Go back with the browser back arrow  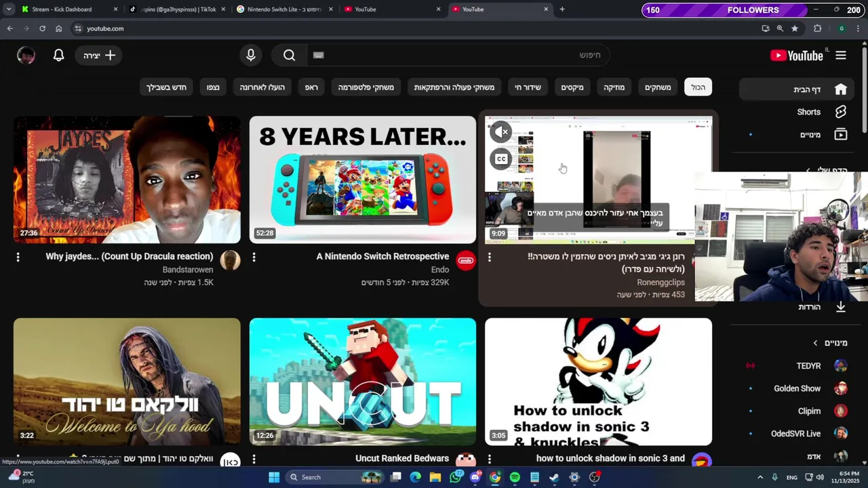[x=9, y=28]
